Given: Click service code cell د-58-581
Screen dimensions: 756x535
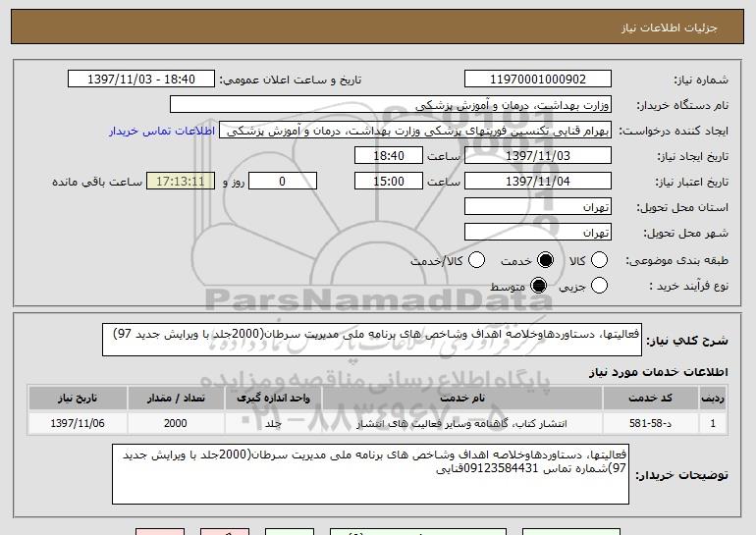Looking at the screenshot, I should pyautogui.click(x=650, y=423).
